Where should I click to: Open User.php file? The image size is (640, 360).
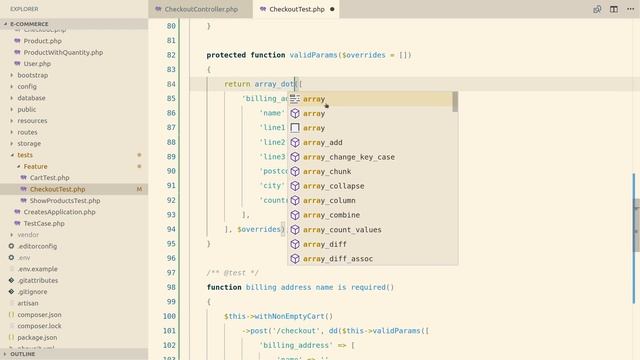(x=37, y=64)
